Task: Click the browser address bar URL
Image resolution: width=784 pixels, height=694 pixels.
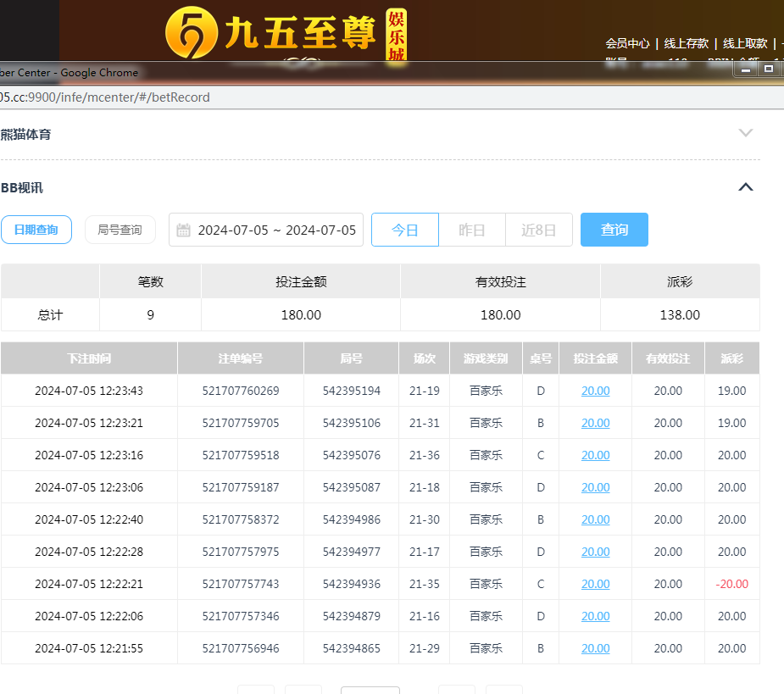Action: pos(105,97)
